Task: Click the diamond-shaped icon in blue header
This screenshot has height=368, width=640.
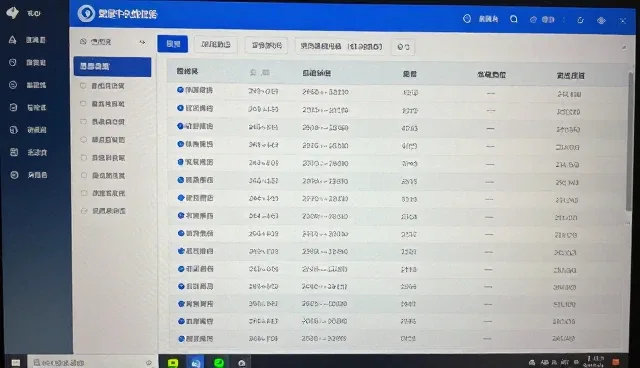Action: pos(601,20)
